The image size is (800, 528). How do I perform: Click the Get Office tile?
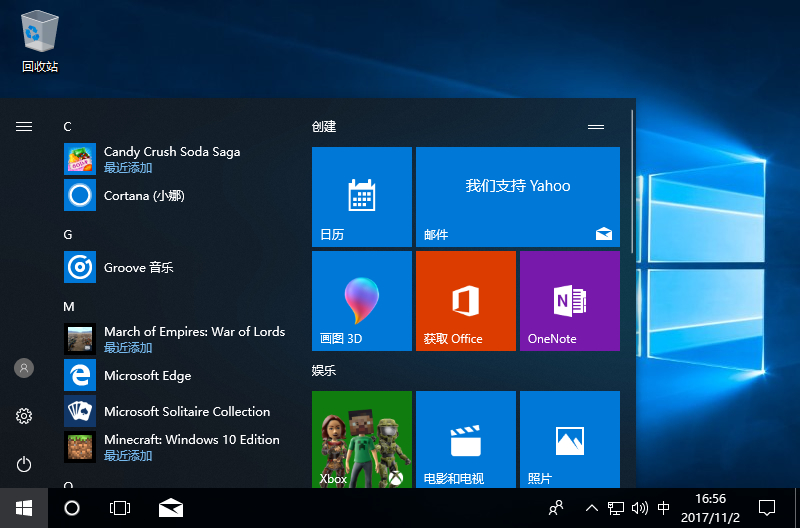[x=466, y=300]
